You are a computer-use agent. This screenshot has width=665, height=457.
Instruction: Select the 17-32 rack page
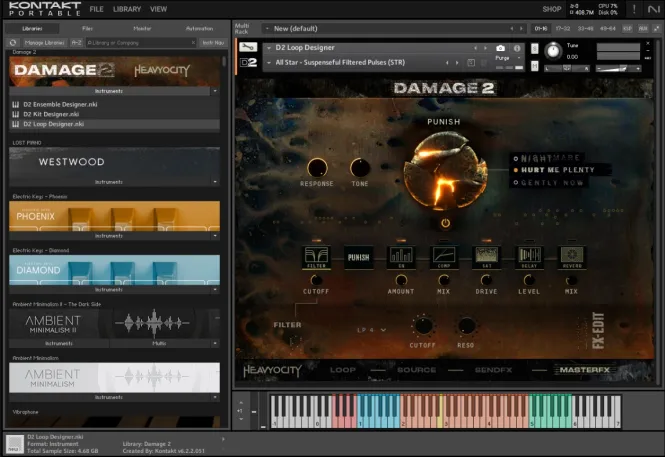563,28
